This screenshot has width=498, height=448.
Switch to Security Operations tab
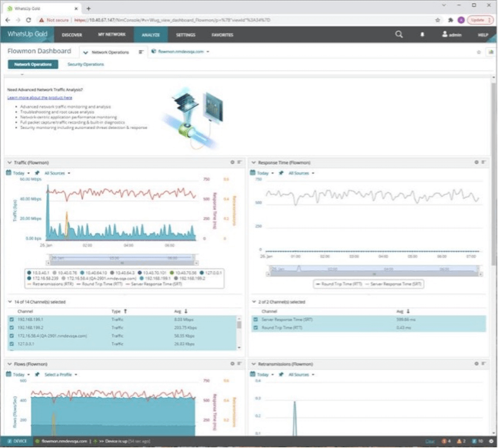click(85, 64)
